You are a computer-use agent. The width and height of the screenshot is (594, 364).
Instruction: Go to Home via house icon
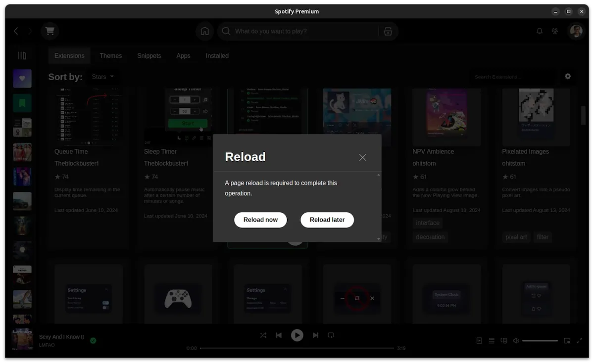pyautogui.click(x=204, y=31)
